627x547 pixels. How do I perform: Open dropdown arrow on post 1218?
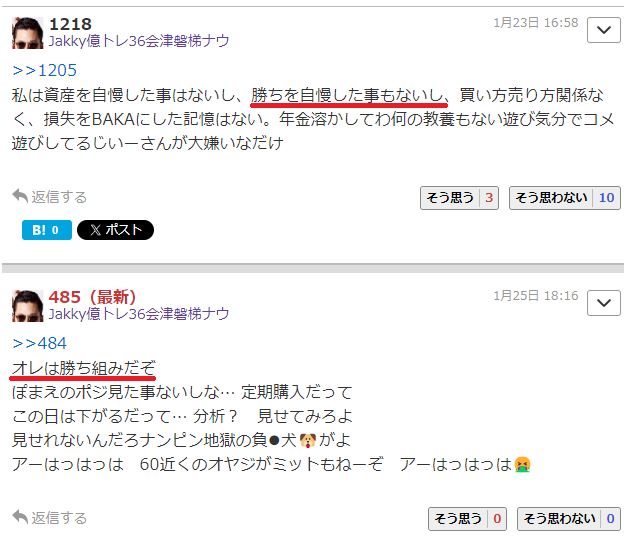pos(603,30)
